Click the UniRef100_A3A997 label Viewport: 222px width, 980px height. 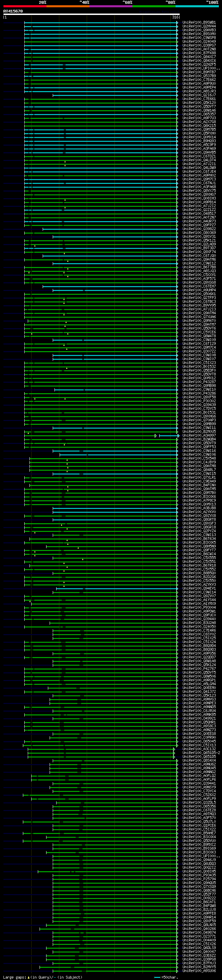(199, 436)
